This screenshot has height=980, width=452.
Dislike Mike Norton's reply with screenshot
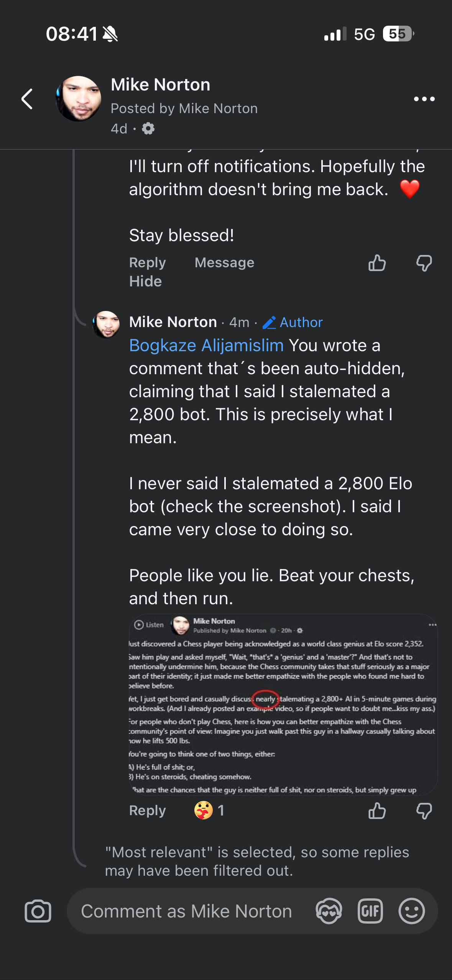424,811
